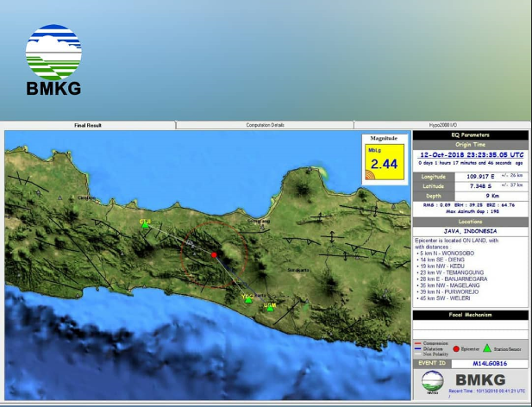Click the Focal Mechanism header
The height and width of the screenshot is (407, 532).
point(471,315)
